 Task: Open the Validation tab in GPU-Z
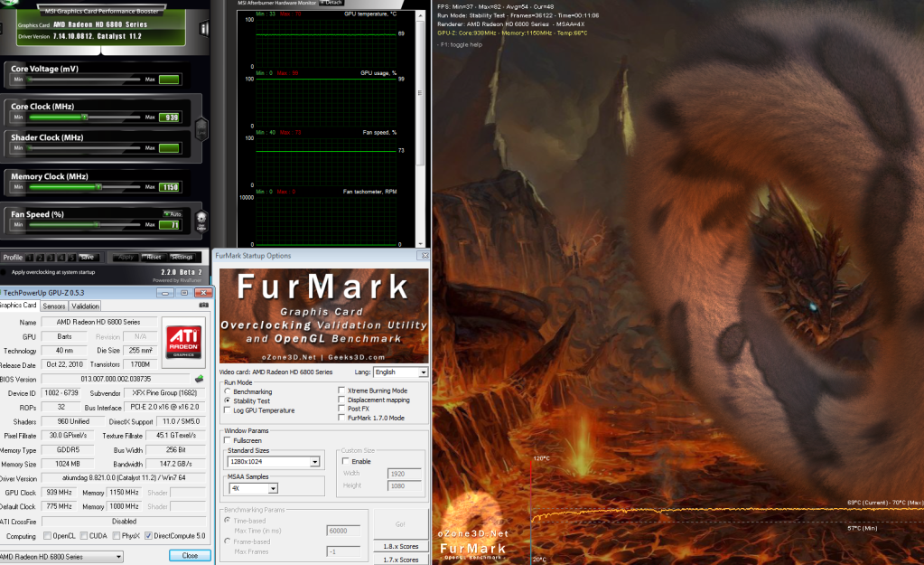point(85,306)
